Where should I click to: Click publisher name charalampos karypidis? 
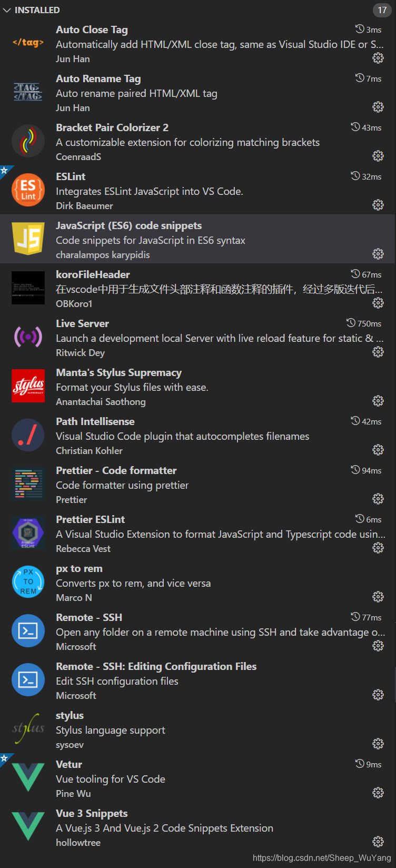(103, 255)
